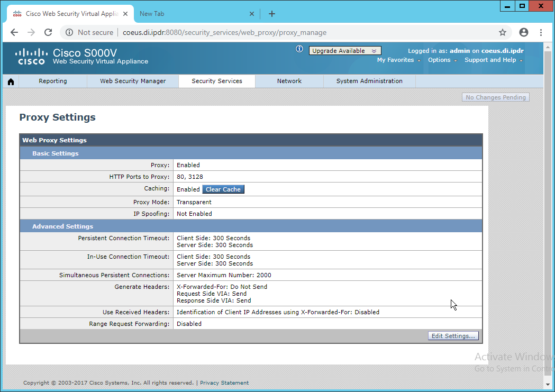
Task: Open a new browser tab with plus
Action: pos(272,14)
